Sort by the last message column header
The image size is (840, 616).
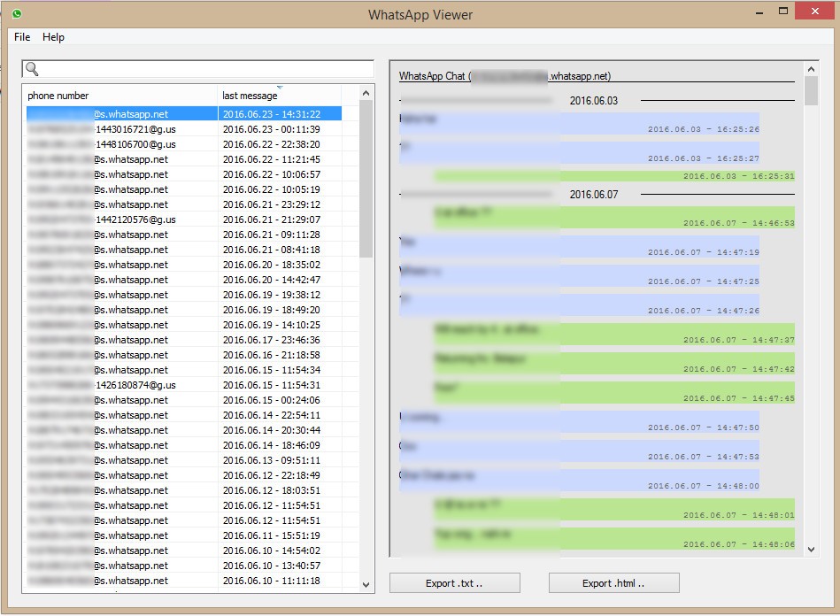pyautogui.click(x=280, y=96)
